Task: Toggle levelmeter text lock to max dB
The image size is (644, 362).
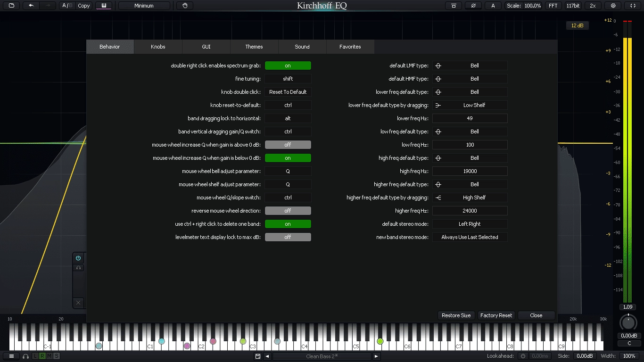Action: tap(288, 237)
